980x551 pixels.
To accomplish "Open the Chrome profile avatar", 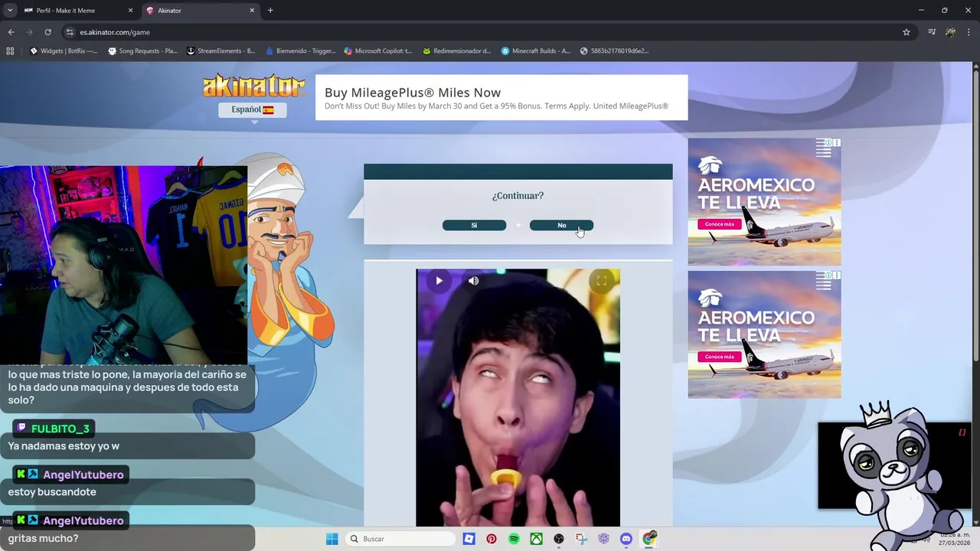I will 950,32.
